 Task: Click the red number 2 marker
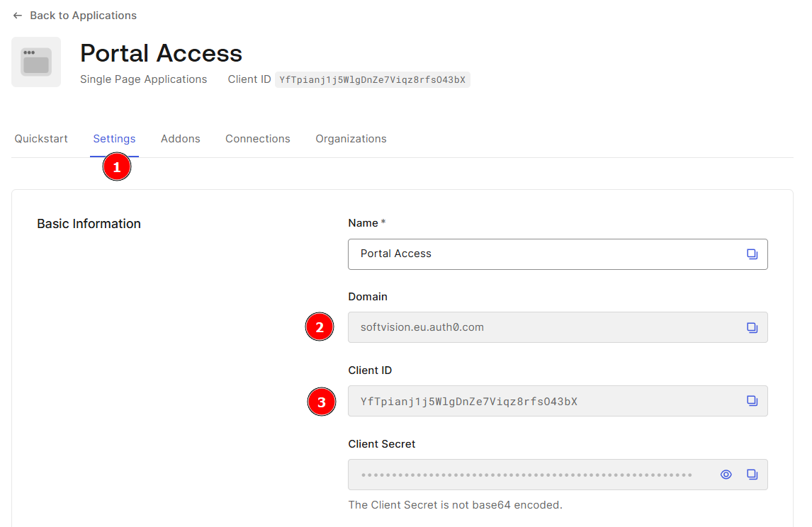coord(320,327)
